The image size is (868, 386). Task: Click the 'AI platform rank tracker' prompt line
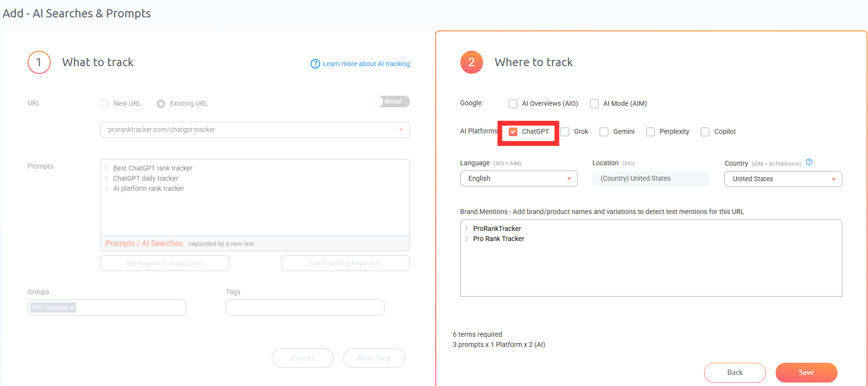click(x=148, y=188)
